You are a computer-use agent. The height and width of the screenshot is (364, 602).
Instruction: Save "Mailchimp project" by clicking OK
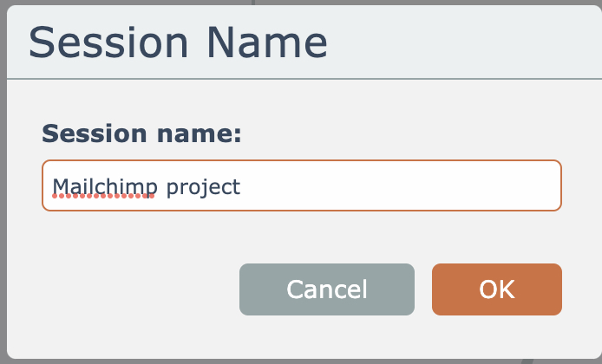tap(496, 289)
